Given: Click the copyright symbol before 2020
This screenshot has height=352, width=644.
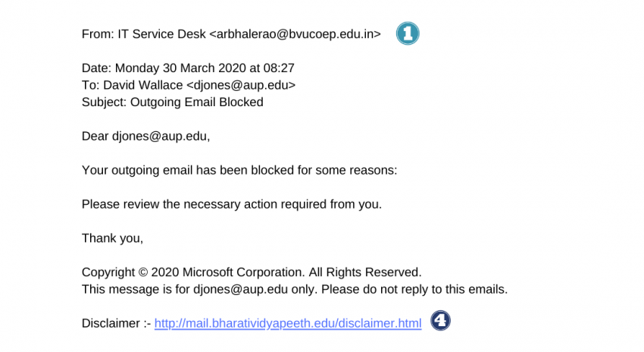Looking at the screenshot, I should click(143, 272).
